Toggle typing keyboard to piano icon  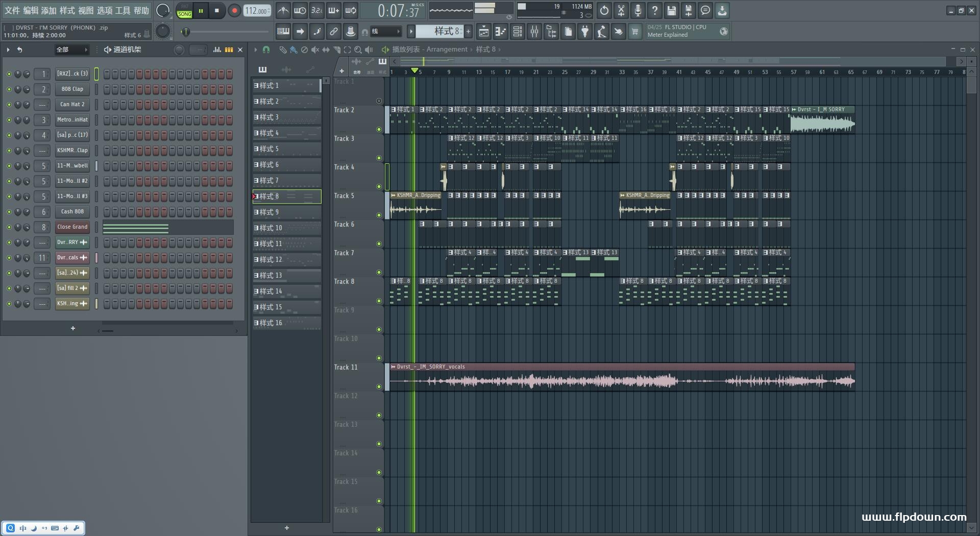pos(283,32)
